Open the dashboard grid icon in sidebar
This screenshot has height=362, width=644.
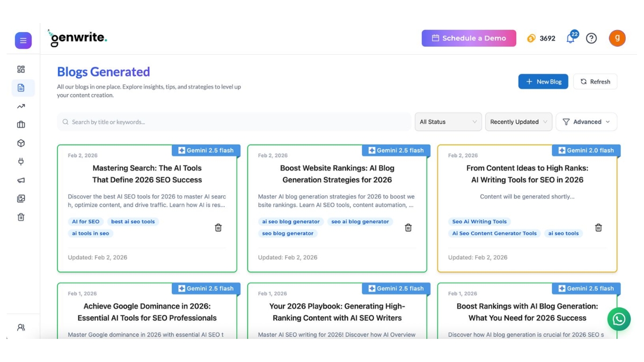(x=21, y=69)
